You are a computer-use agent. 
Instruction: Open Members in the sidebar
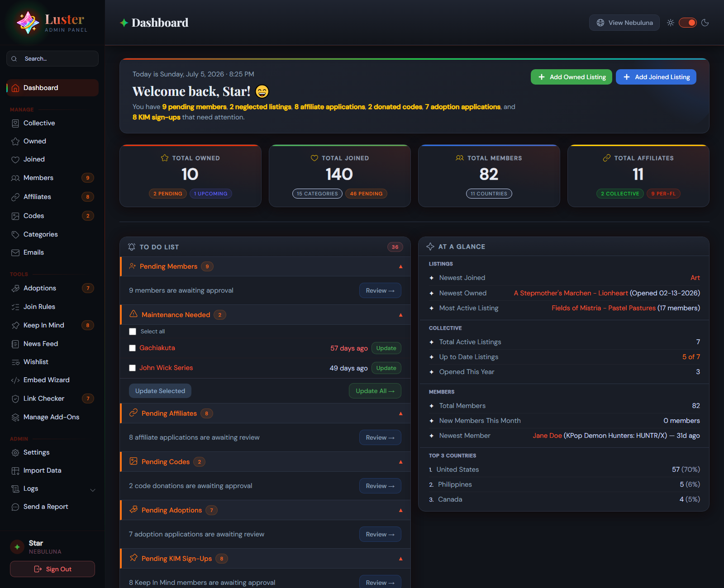[52, 178]
